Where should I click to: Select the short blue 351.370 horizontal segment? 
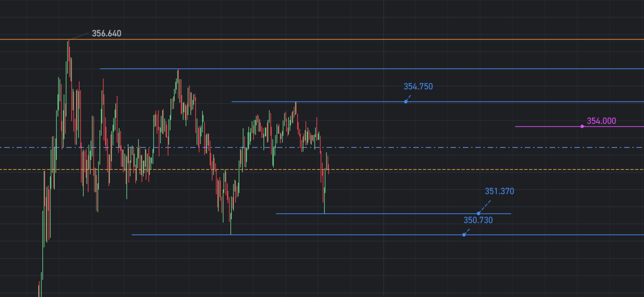[394, 214]
